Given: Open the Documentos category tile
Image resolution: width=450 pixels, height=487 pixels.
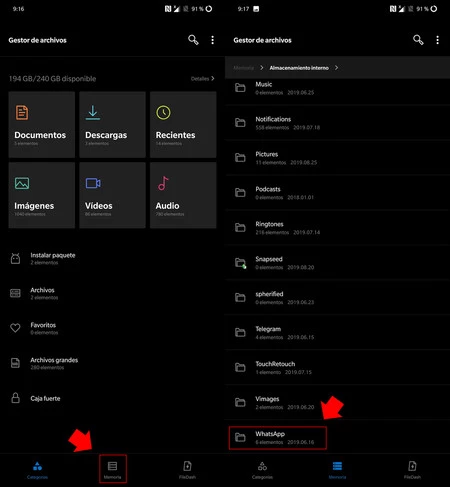Looking at the screenshot, I should click(42, 125).
